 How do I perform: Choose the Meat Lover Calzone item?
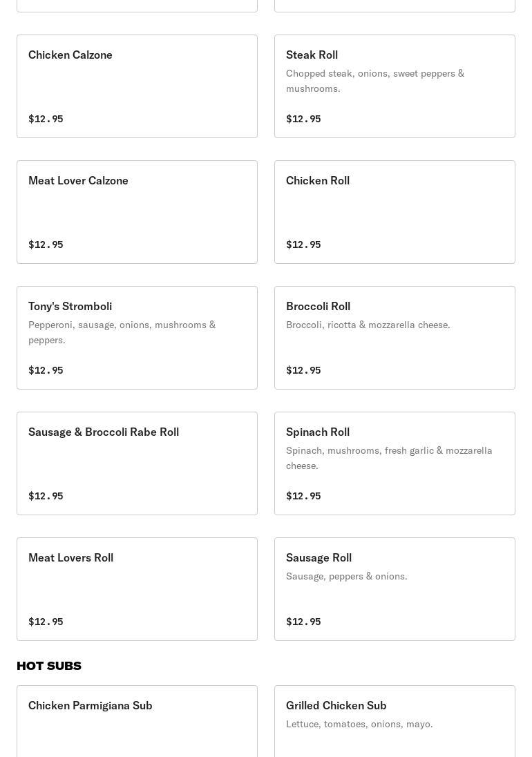[137, 212]
